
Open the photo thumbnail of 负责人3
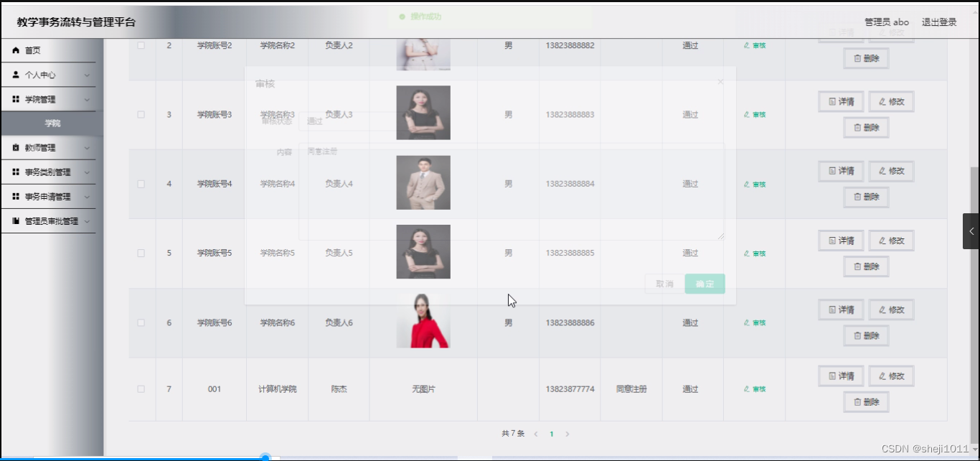pos(423,113)
